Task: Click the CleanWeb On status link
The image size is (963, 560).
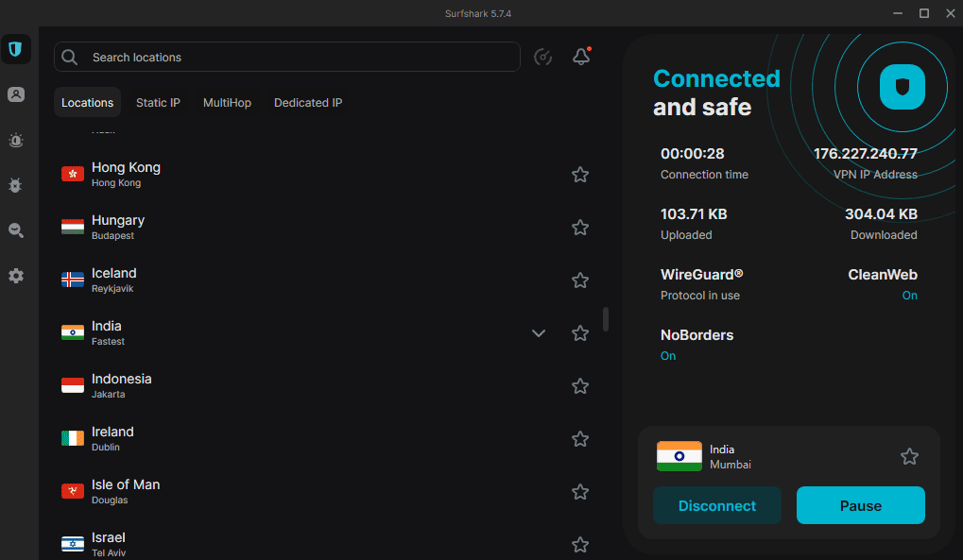Action: (909, 296)
